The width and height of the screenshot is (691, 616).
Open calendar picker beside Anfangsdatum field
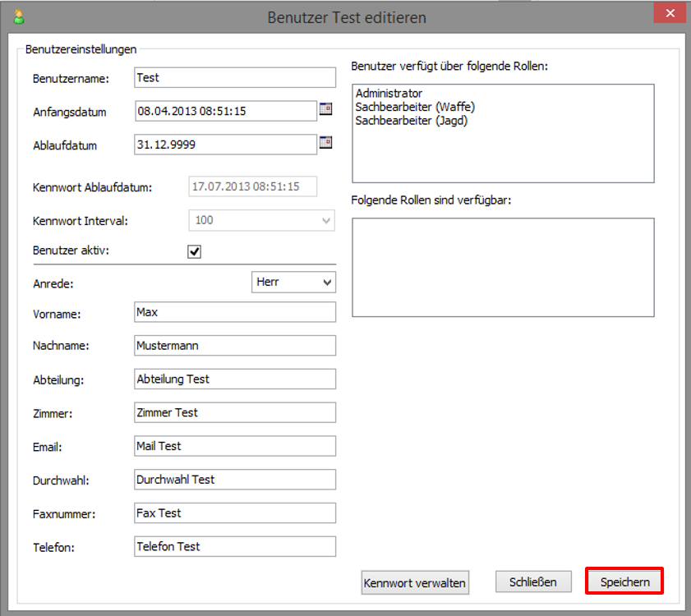[x=325, y=109]
